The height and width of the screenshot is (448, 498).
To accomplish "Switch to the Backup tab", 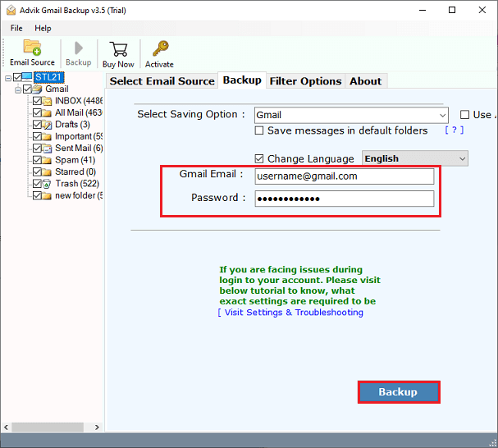I will [x=242, y=80].
